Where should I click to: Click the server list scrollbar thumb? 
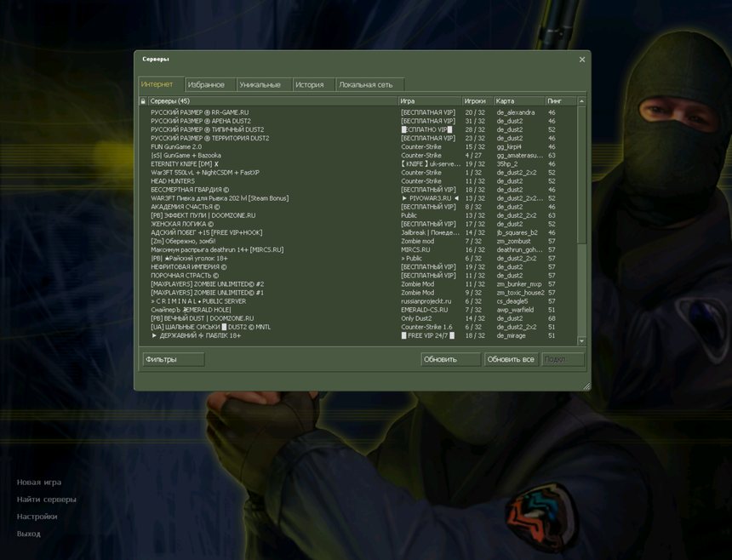point(581,175)
